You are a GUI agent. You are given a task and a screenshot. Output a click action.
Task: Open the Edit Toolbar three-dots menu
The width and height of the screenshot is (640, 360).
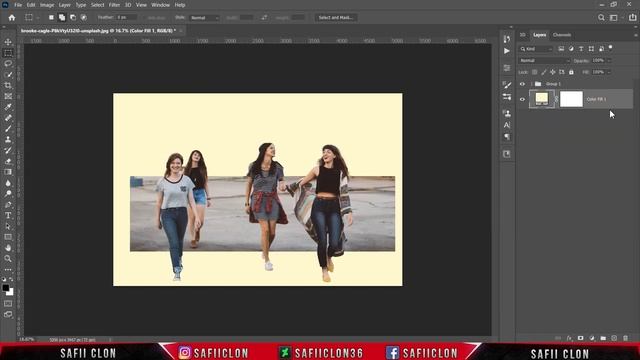tap(8, 269)
